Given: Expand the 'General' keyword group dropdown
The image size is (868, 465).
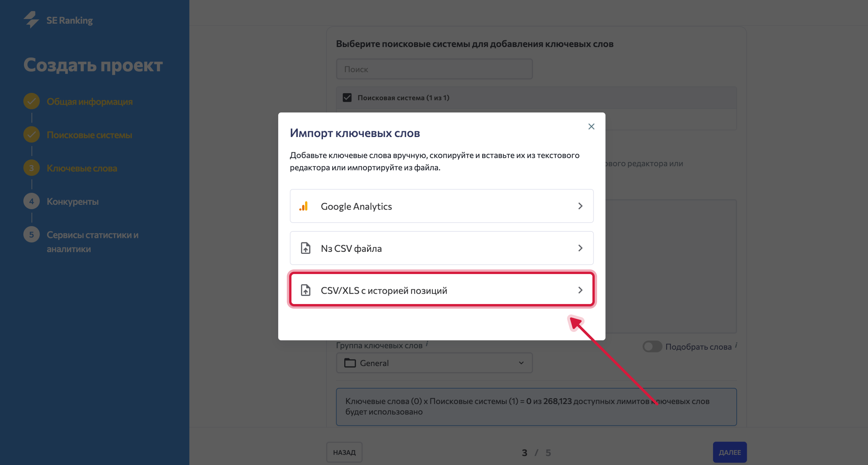Looking at the screenshot, I should pyautogui.click(x=434, y=363).
